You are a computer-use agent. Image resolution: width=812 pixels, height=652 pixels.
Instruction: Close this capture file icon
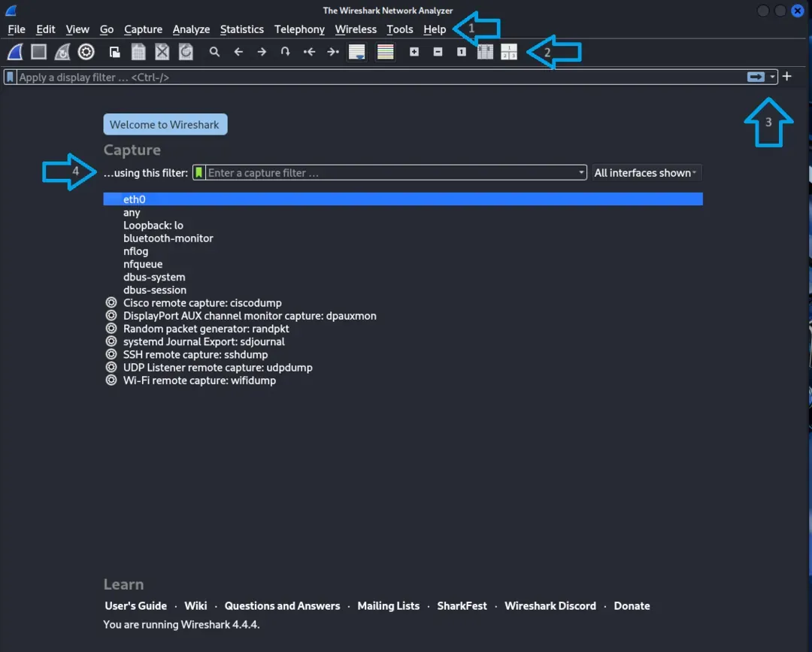162,52
